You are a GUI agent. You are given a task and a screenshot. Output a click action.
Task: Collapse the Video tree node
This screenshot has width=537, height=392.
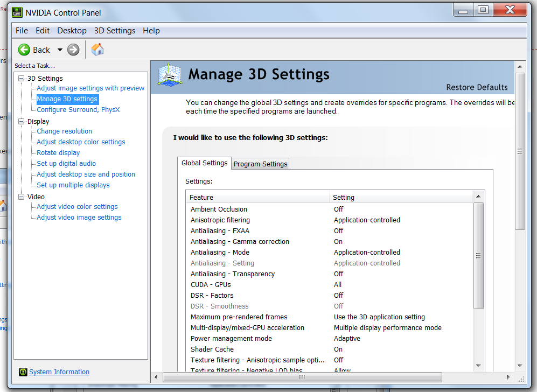pyautogui.click(x=22, y=197)
